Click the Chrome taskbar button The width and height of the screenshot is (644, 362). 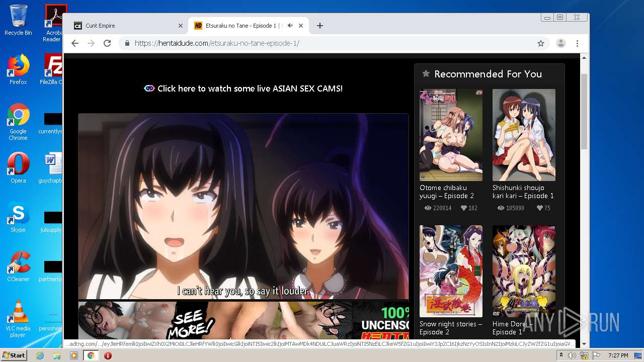click(91, 355)
